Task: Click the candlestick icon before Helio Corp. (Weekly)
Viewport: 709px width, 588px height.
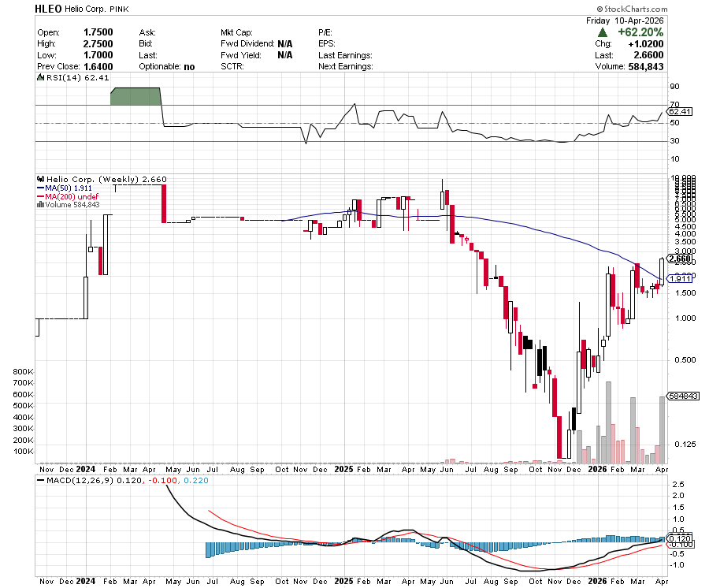Action: [x=41, y=180]
